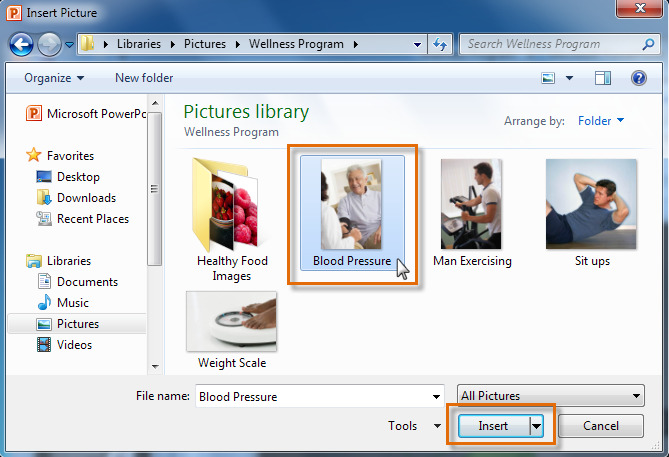Viewport: 669px width, 457px height.
Task: Open Recent Places under Favorites
Action: click(x=93, y=219)
